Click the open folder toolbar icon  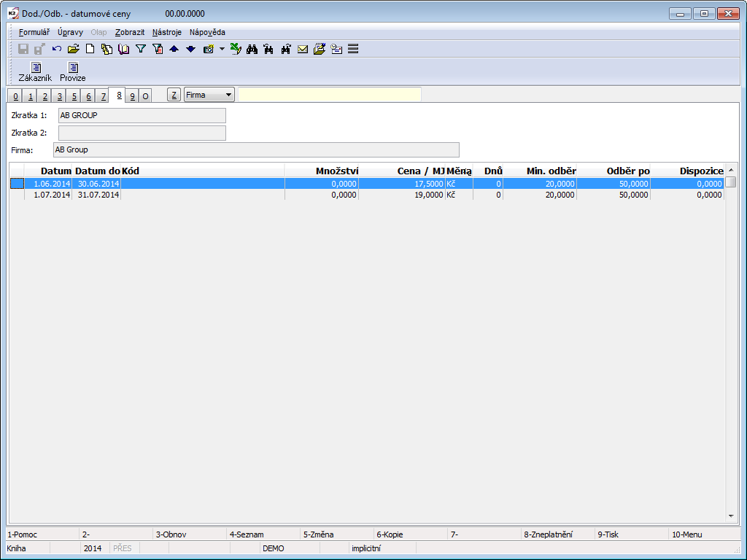point(74,49)
